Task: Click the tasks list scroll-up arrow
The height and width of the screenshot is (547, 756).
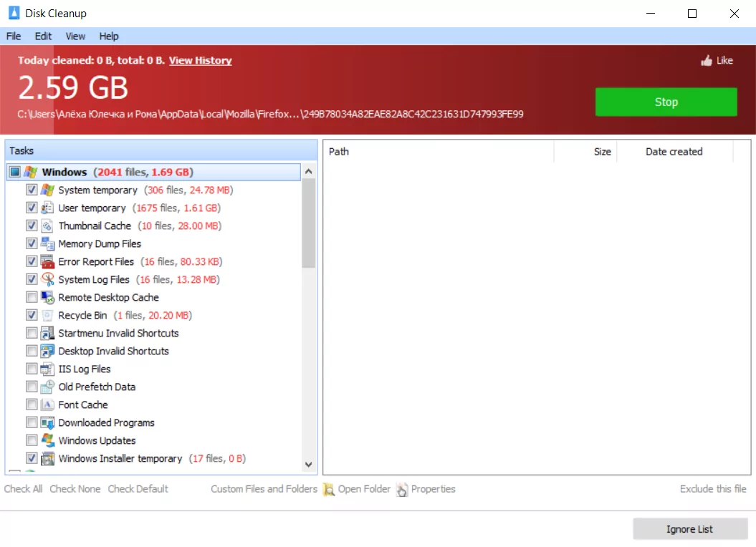Action: pyautogui.click(x=309, y=171)
